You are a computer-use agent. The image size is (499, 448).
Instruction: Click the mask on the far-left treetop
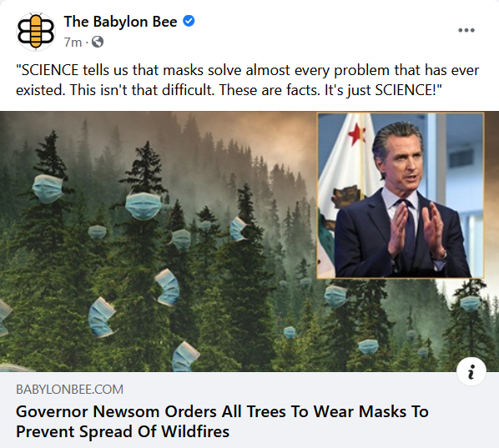47,189
